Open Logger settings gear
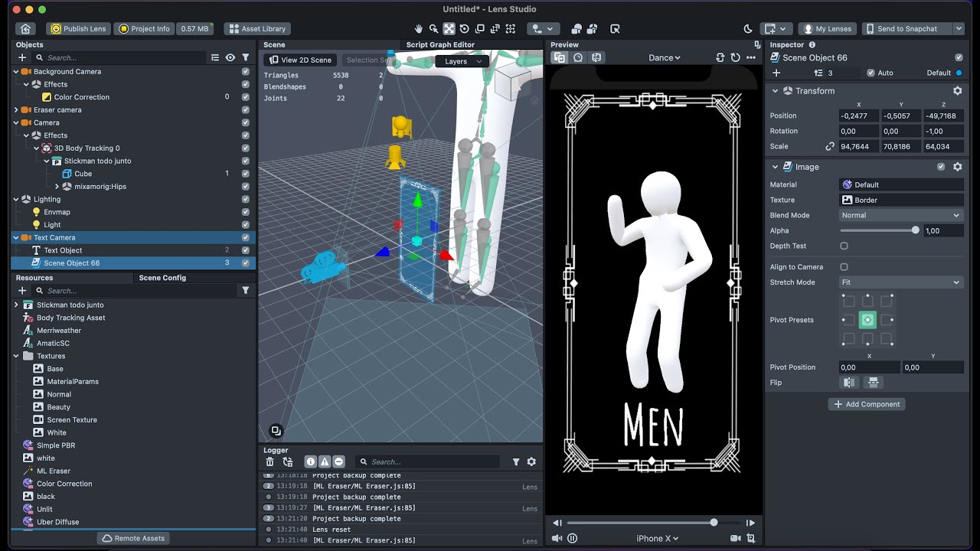Image resolution: width=980 pixels, height=551 pixels. 531,461
